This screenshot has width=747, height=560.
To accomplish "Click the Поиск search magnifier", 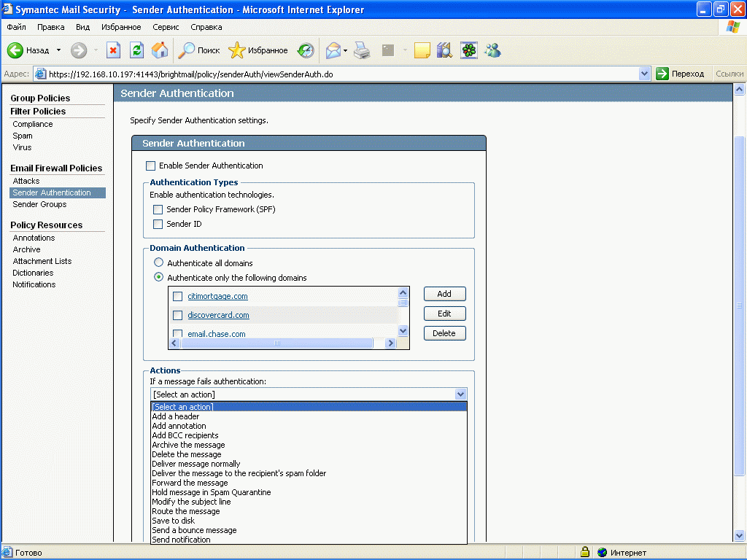I will point(186,50).
